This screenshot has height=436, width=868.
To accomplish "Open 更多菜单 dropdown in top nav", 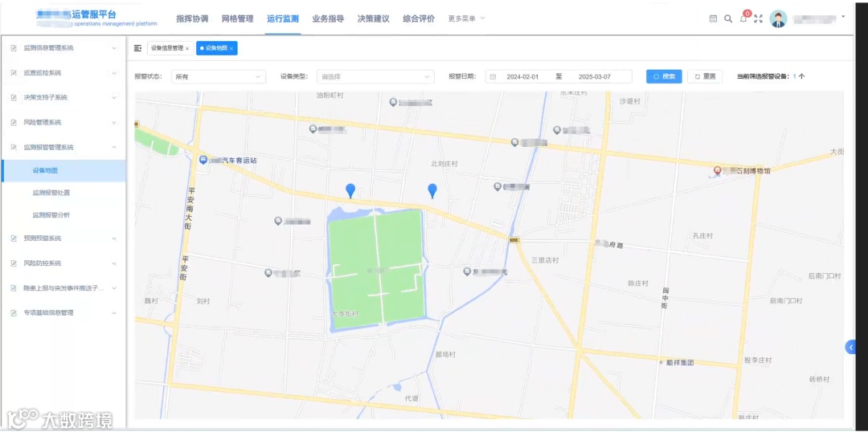I will tap(466, 18).
